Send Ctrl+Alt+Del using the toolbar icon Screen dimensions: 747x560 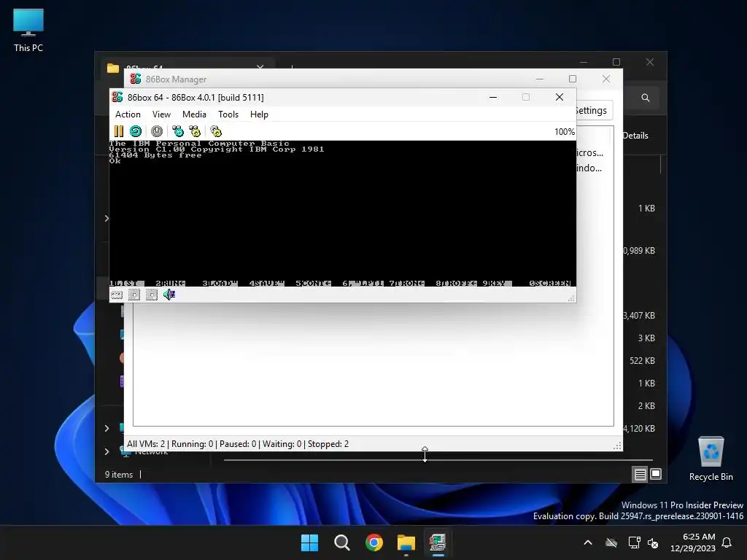[x=178, y=131]
